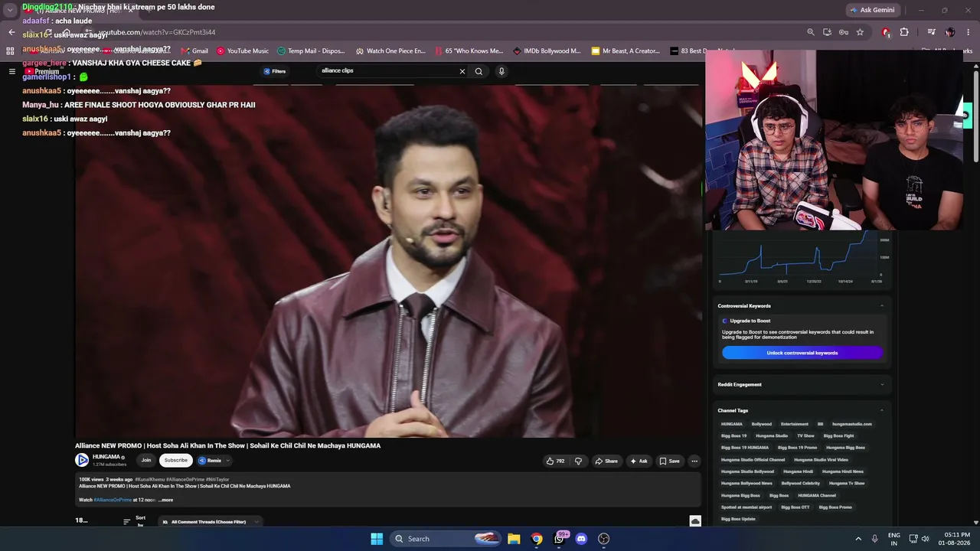Open the Watch One Piece bookmark
The height and width of the screenshot is (551, 980).
point(390,51)
